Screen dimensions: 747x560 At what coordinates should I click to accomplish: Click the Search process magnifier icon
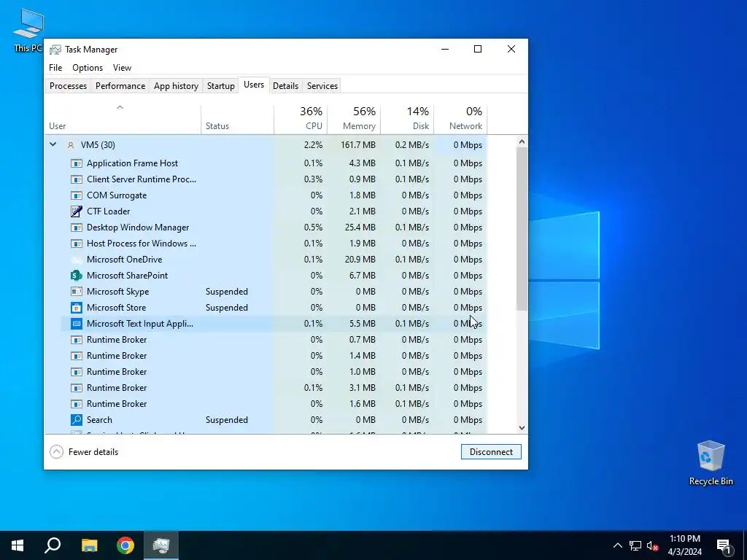pyautogui.click(x=76, y=420)
